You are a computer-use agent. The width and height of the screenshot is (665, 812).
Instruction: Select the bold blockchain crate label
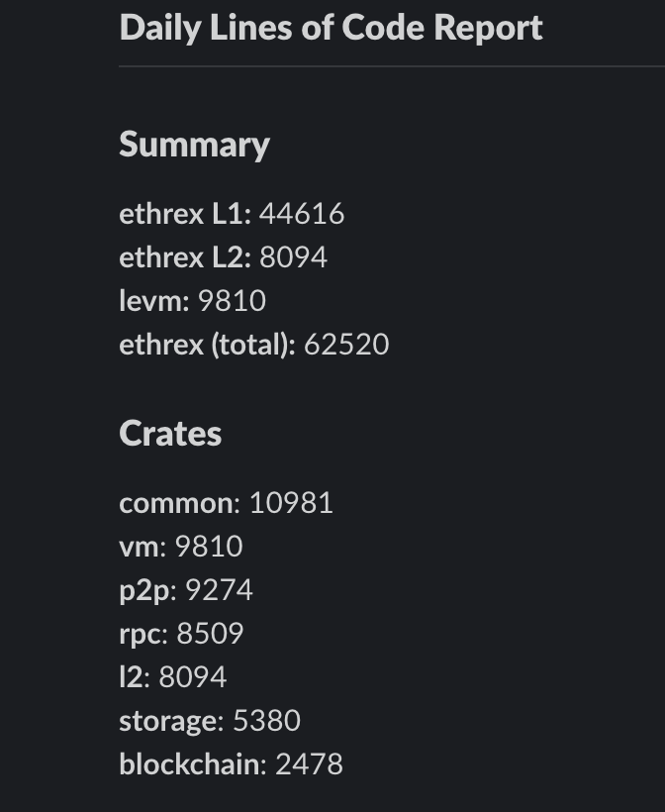tap(192, 764)
